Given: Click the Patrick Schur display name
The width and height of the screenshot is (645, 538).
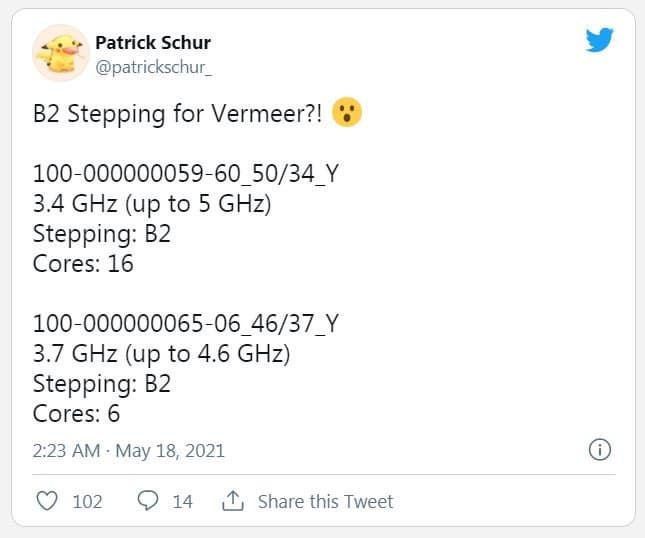Looking at the screenshot, I should 152,42.
